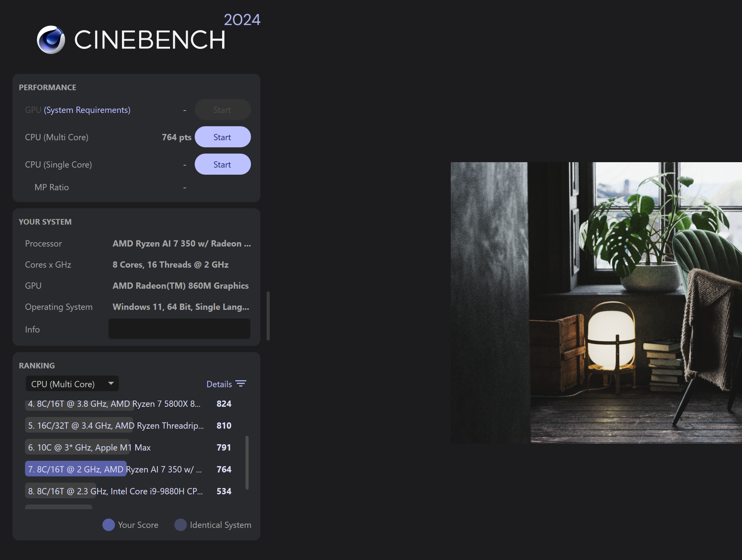Select ranking entry Intel Core i9-9880H
The image size is (742, 560).
(x=129, y=491)
